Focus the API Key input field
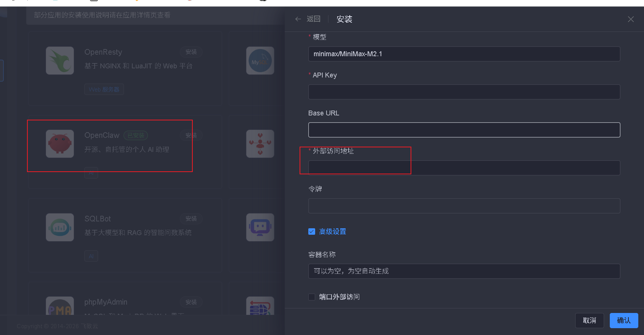The height and width of the screenshot is (335, 644). pyautogui.click(x=464, y=92)
